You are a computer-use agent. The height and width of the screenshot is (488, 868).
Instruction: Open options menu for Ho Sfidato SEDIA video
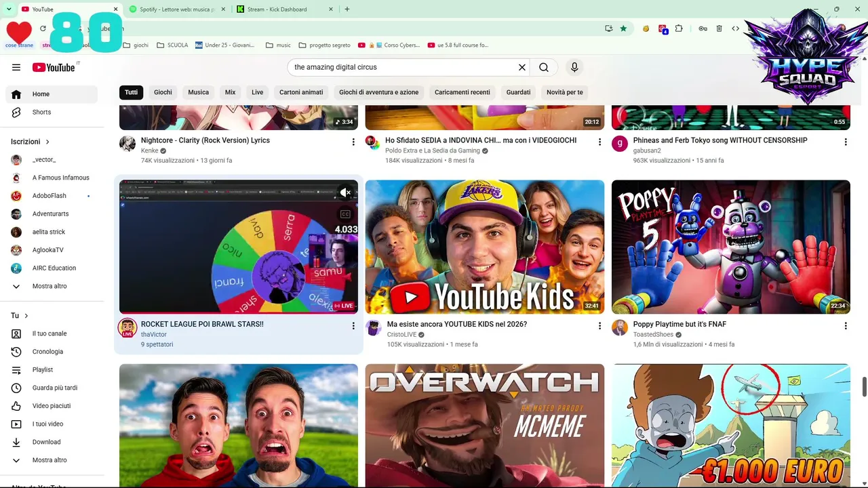tap(599, 142)
